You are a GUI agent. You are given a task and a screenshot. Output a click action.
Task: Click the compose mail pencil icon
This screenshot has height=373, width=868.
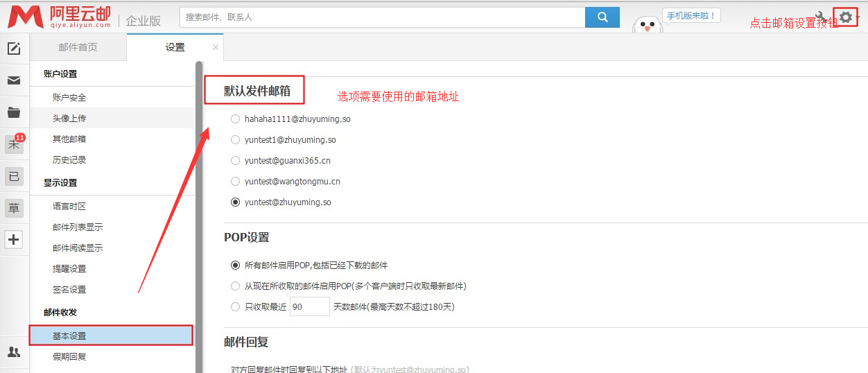[x=14, y=49]
